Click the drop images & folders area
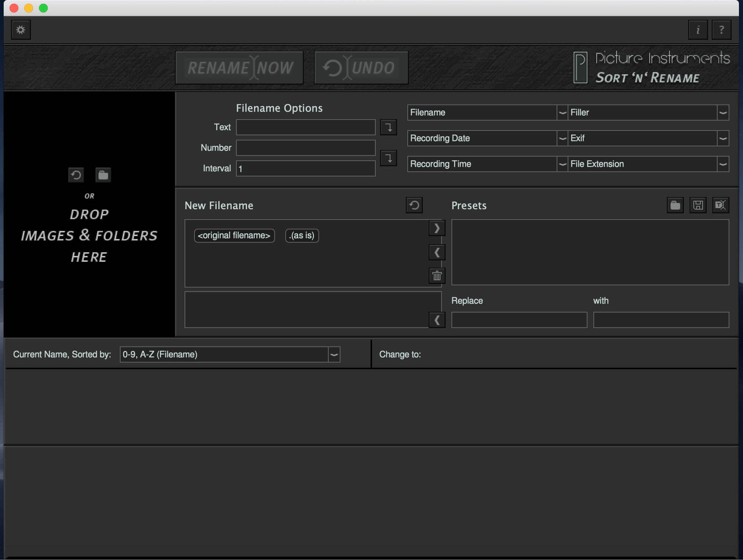The height and width of the screenshot is (560, 743). pyautogui.click(x=89, y=214)
